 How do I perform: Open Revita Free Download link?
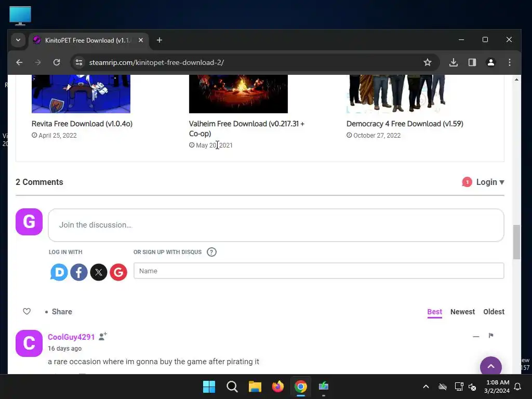click(82, 124)
